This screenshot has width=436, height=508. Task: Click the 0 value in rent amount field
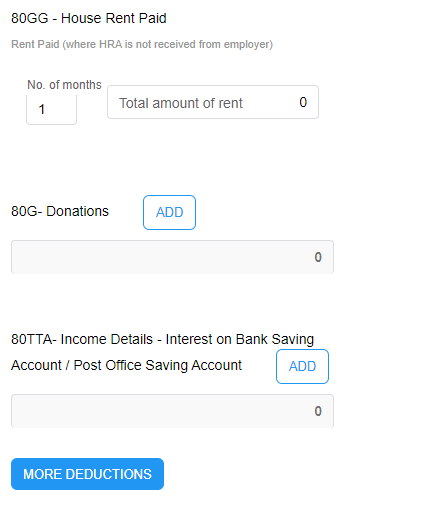pyautogui.click(x=303, y=102)
